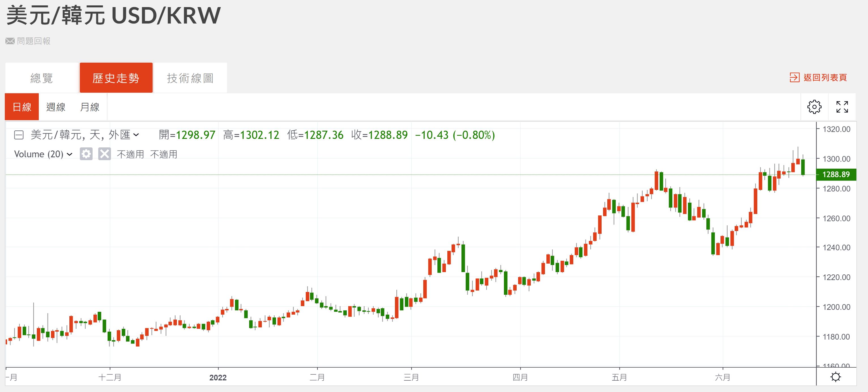Click the 2022 time axis marker
This screenshot has width=868, height=392.
click(218, 377)
